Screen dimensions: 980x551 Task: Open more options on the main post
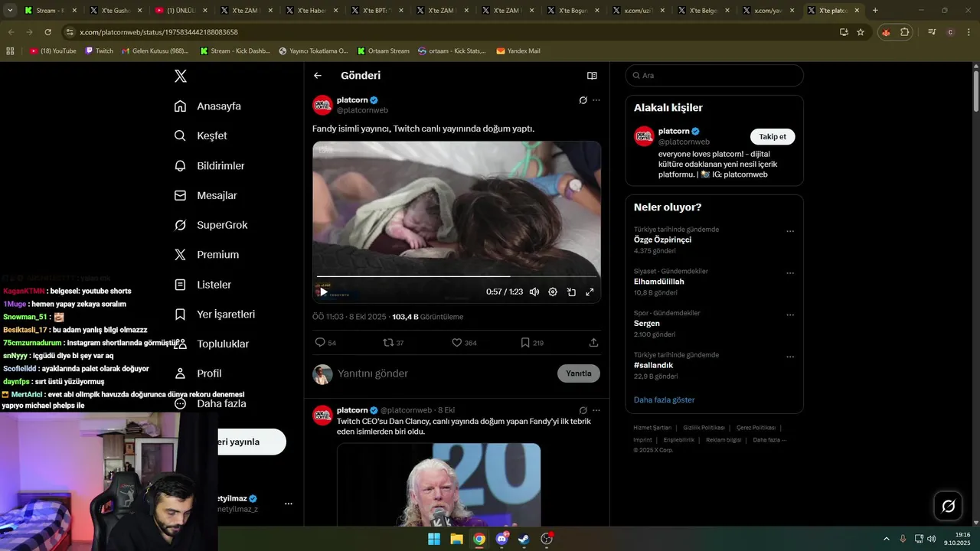pos(596,100)
